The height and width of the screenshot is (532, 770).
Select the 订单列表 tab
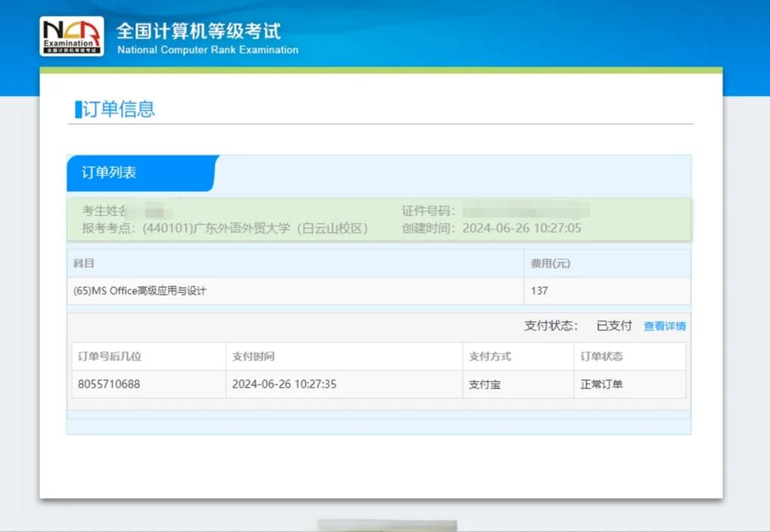[x=110, y=173]
